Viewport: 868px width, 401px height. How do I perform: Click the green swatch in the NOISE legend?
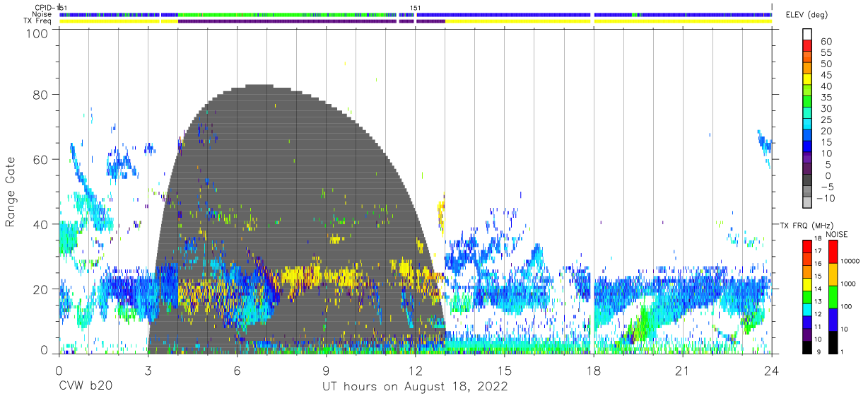pos(832,297)
